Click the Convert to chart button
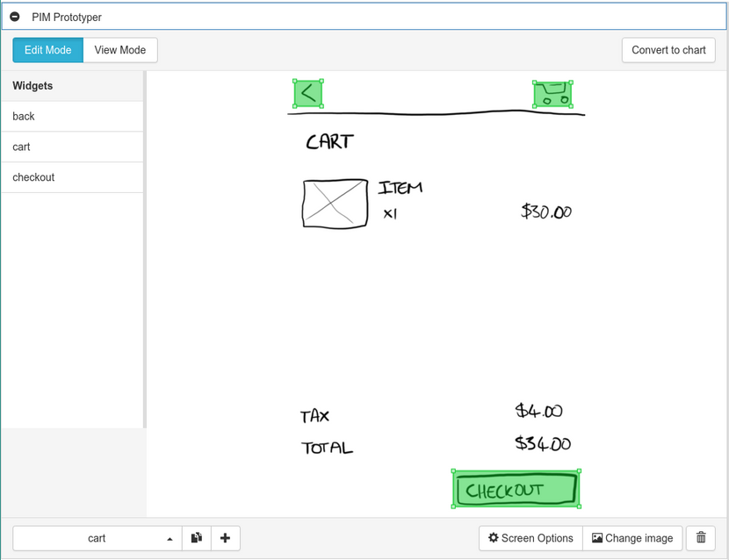This screenshot has height=560, width=729. tap(668, 50)
